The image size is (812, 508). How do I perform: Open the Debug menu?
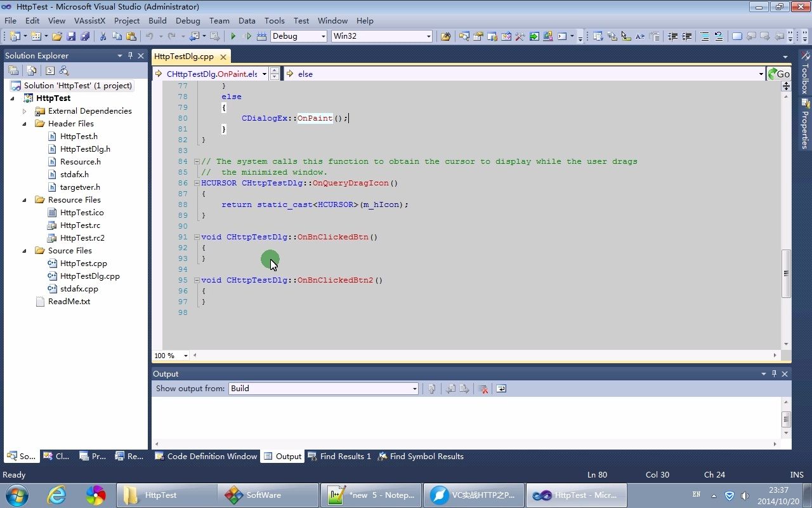(188, 20)
